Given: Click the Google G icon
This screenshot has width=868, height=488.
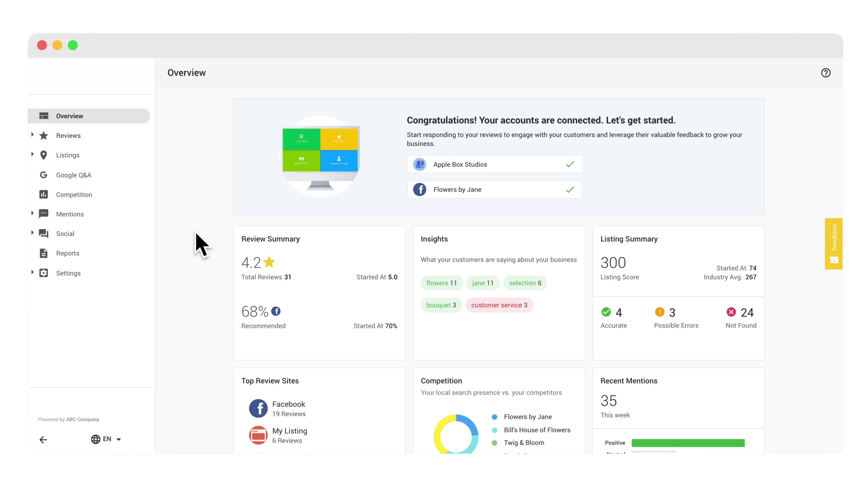Looking at the screenshot, I should tap(43, 175).
